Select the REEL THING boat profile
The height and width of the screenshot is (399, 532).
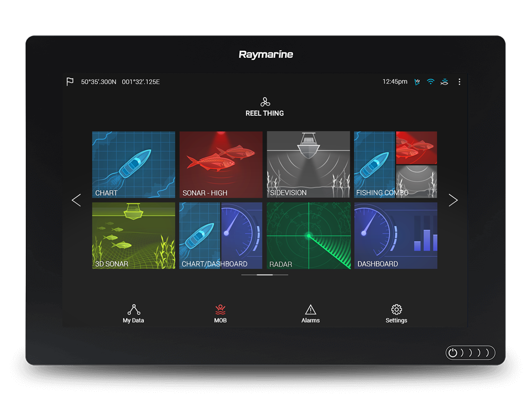click(265, 107)
